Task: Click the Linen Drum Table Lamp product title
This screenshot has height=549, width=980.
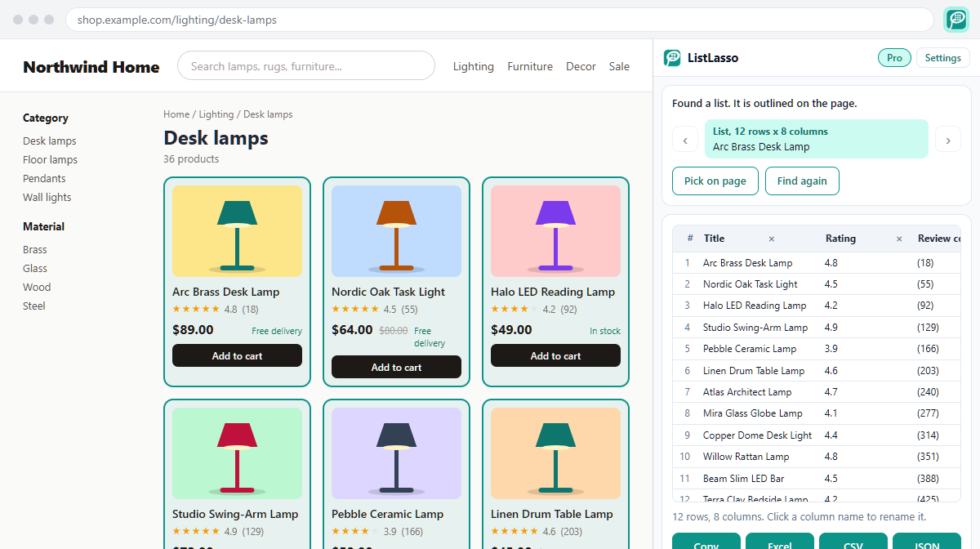Action: click(552, 514)
